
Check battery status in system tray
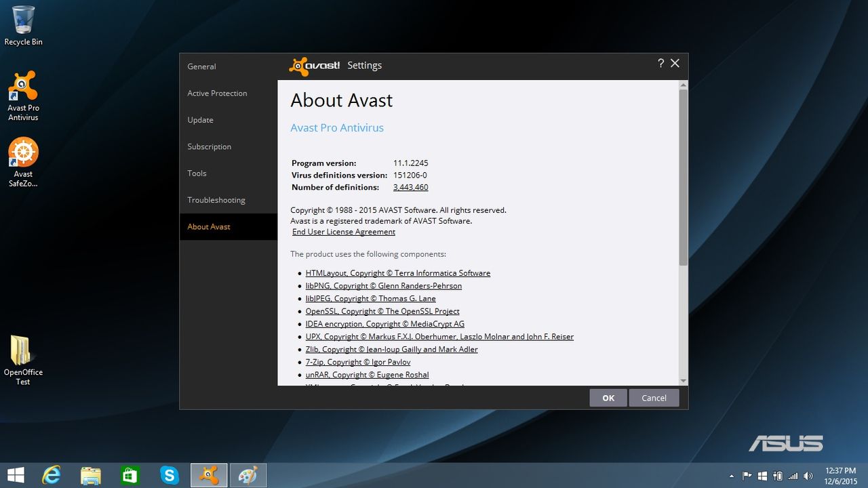coord(777,476)
